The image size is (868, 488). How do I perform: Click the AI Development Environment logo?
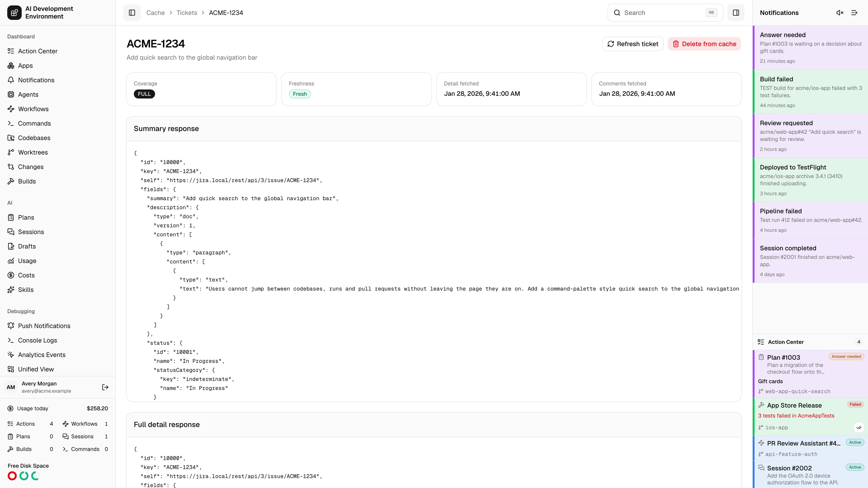[14, 13]
